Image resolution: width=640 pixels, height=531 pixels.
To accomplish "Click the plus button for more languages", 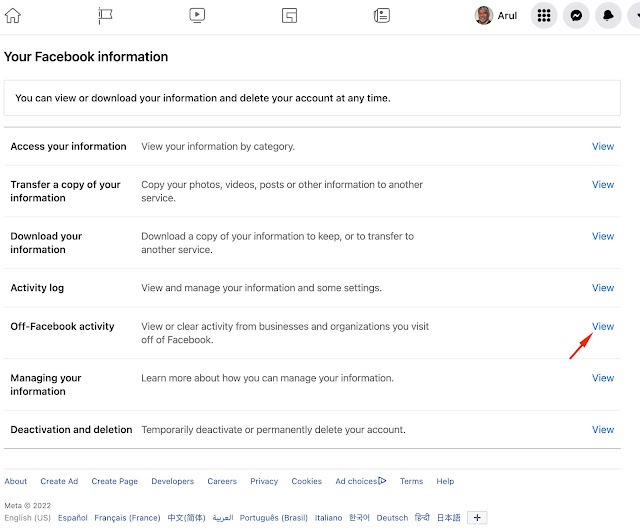I will [x=477, y=518].
